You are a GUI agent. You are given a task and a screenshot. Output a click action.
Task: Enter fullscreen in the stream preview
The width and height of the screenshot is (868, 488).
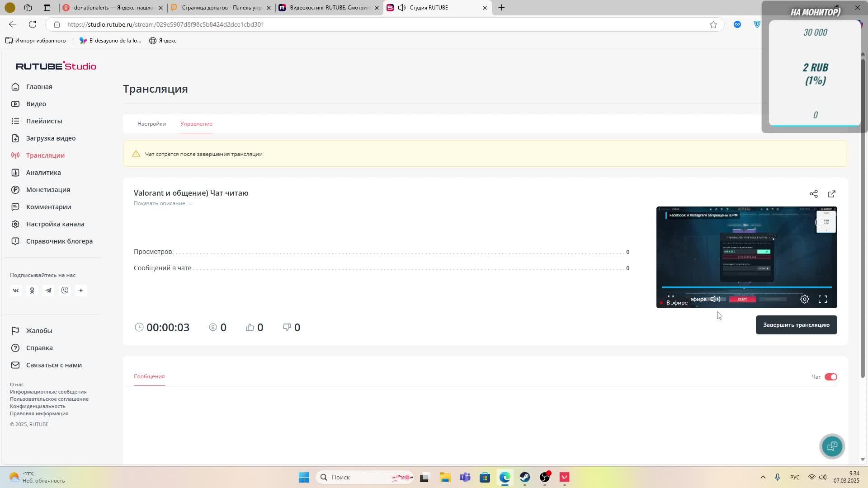coord(823,299)
